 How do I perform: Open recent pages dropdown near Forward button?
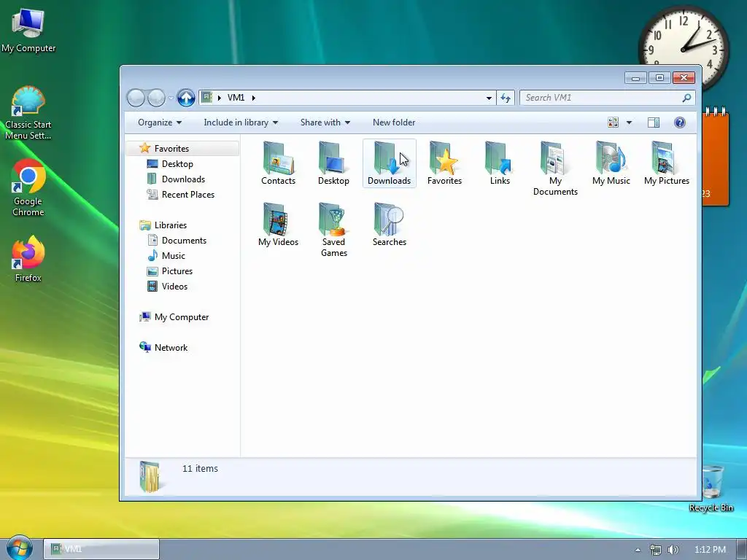point(171,98)
